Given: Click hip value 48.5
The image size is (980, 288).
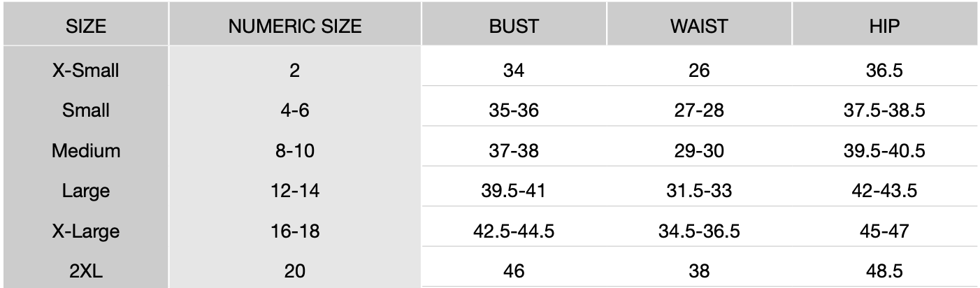Looking at the screenshot, I should [x=884, y=271].
